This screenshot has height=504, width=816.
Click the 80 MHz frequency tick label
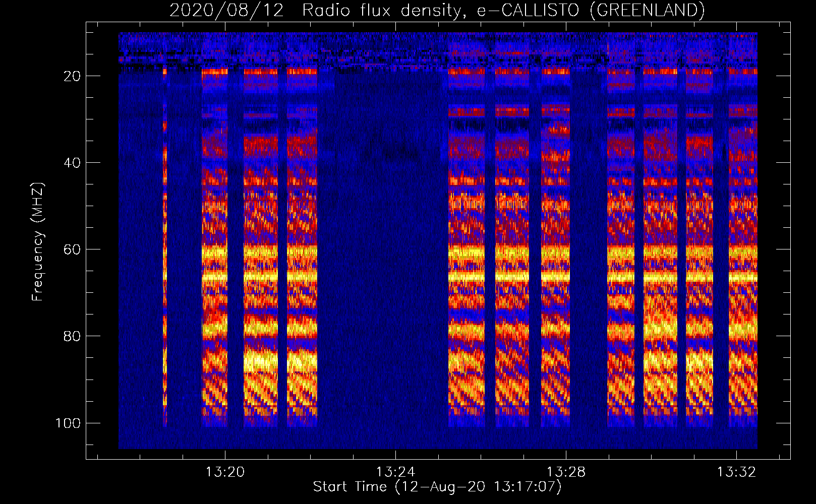(72, 336)
